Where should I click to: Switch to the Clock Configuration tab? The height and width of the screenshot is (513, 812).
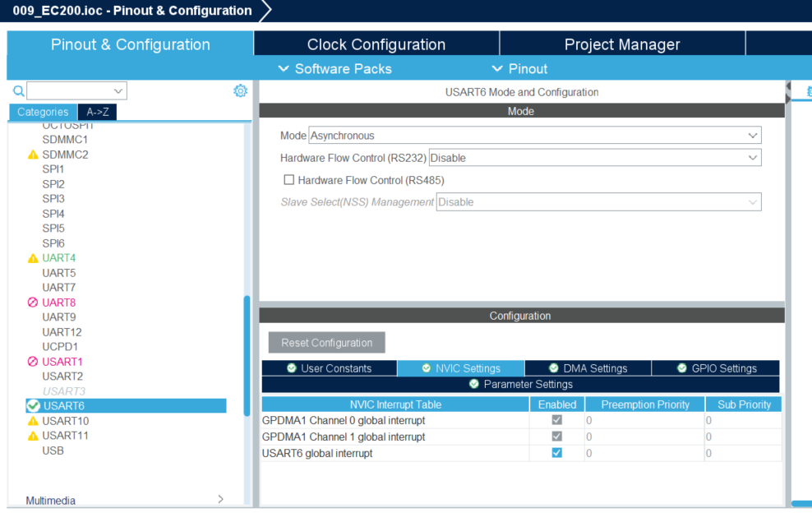click(x=376, y=44)
